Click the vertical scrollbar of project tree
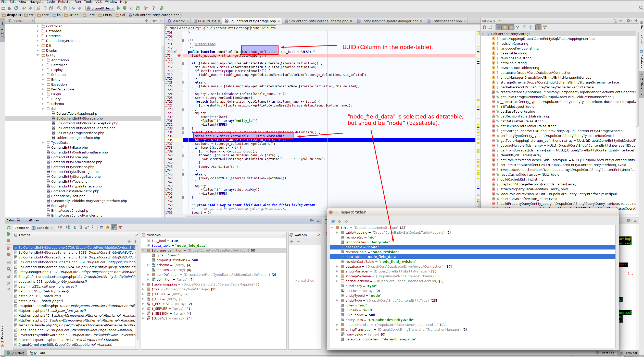This screenshot has width=644, height=357. pos(162,64)
